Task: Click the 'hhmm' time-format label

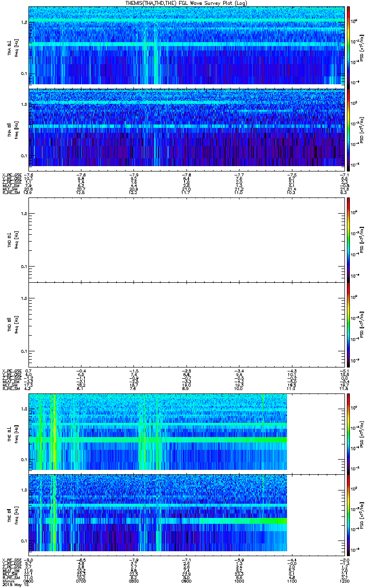Action: [7, 581]
